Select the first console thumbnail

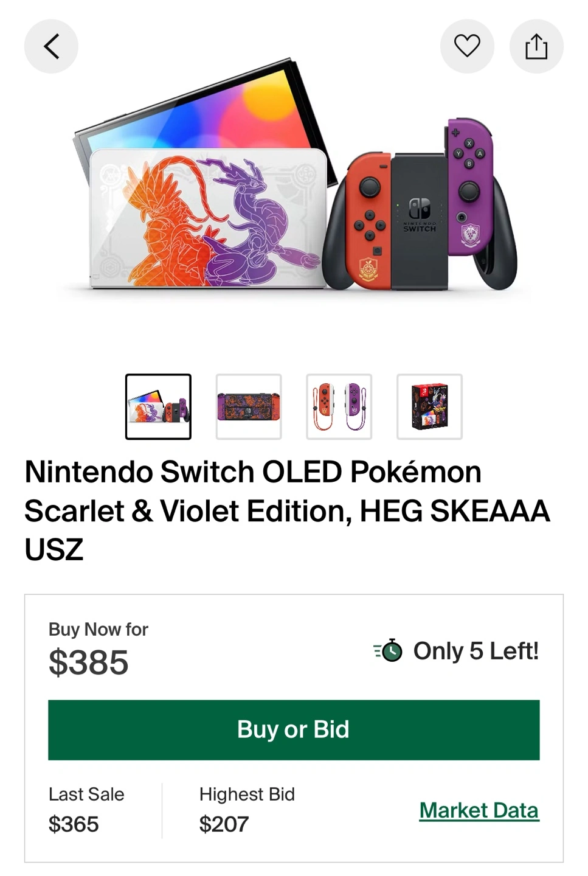click(x=158, y=406)
